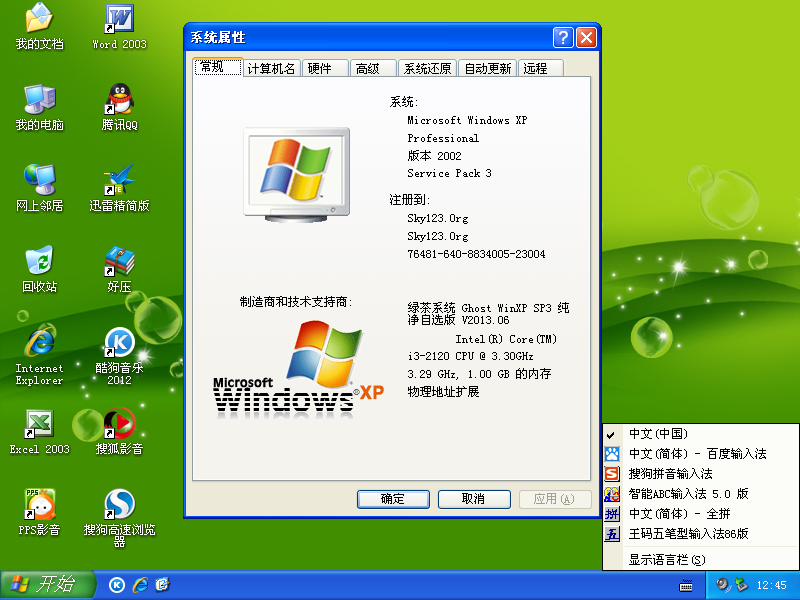Open the 腾讯QQ penguin shortcut
This screenshot has width=800, height=600.
[119, 107]
